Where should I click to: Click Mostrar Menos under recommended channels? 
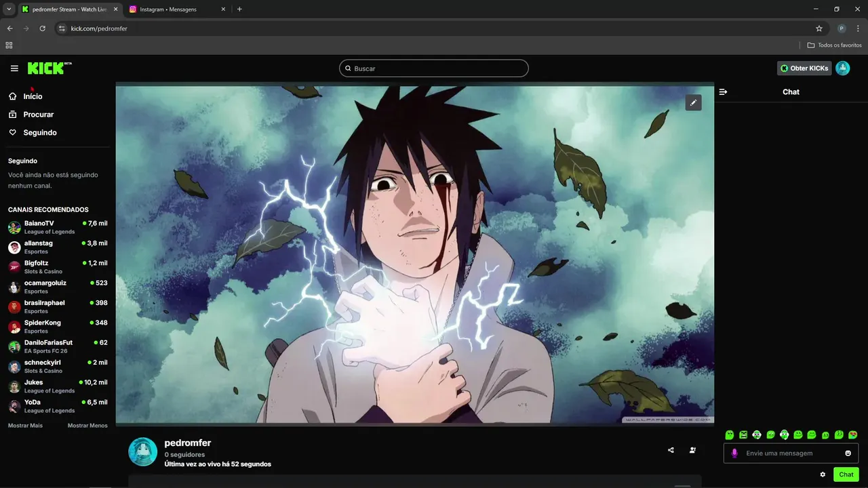coord(87,426)
